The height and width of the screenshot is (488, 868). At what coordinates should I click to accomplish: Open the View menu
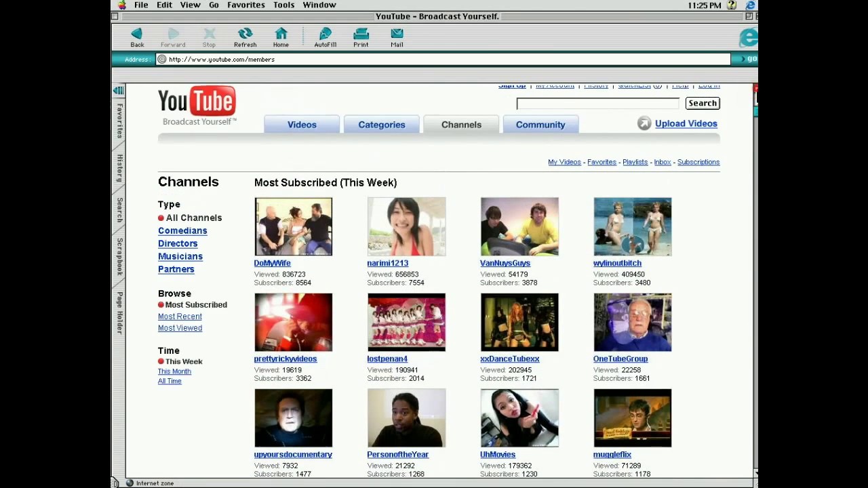coord(190,5)
